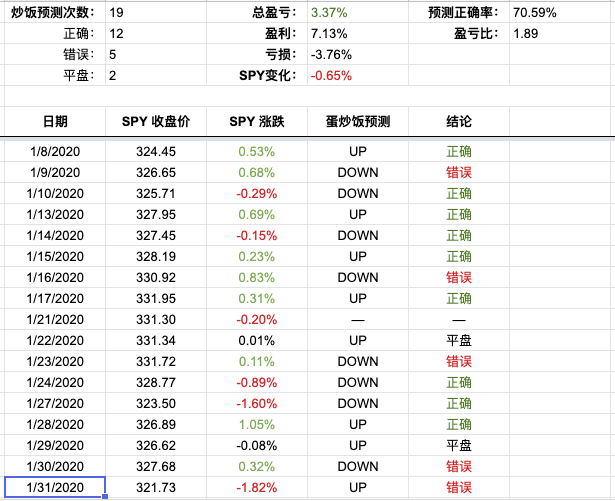
Task: Click the 1/21/2020 date cell
Action: coord(55,319)
